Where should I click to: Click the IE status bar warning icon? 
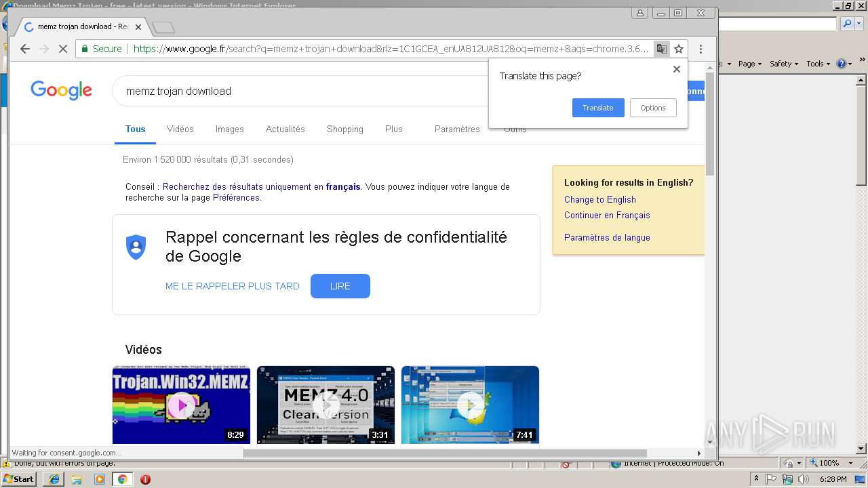click(6, 464)
